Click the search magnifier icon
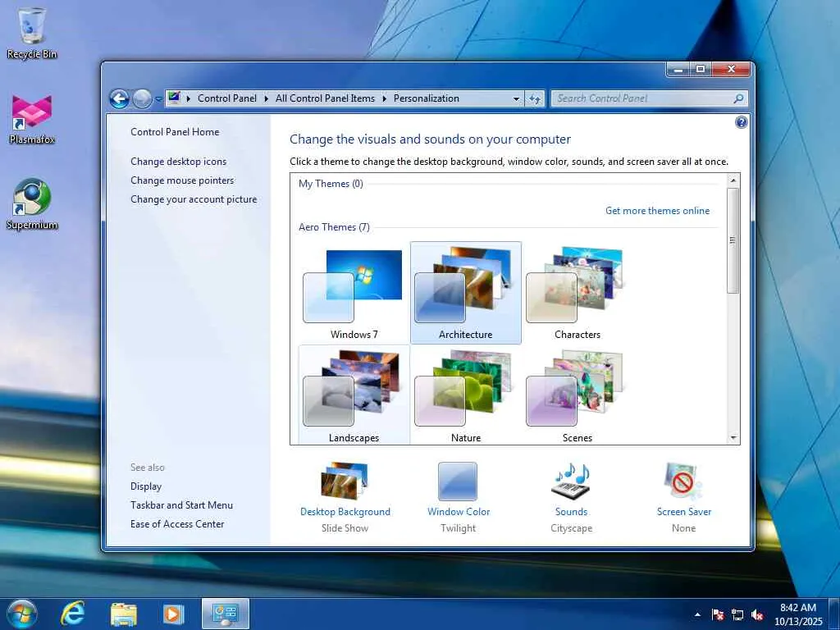Viewport: 840px width, 630px height. (738, 98)
